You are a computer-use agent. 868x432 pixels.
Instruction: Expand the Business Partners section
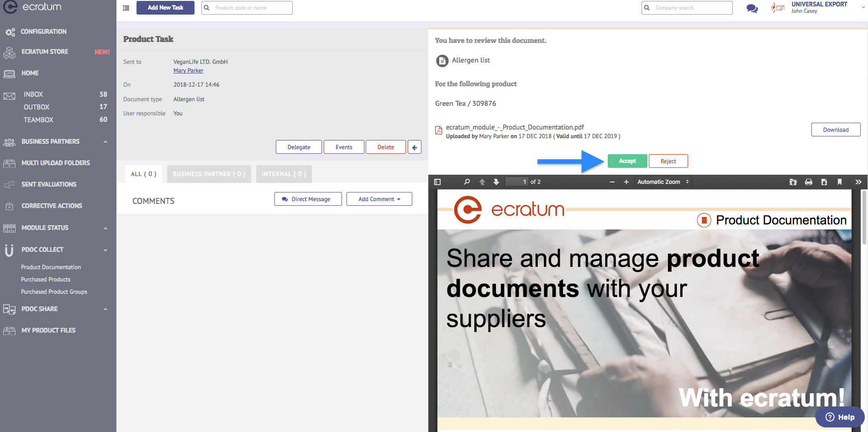tap(105, 142)
